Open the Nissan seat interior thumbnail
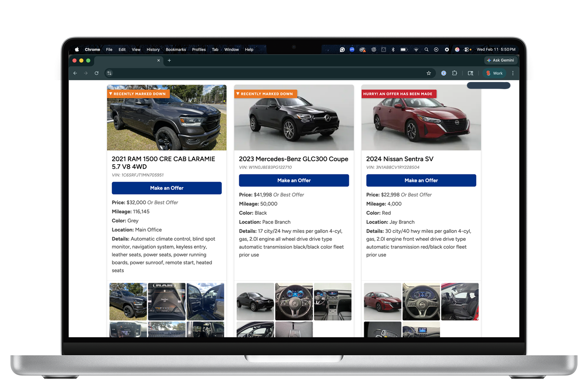The width and height of the screenshot is (588, 382). click(x=460, y=302)
